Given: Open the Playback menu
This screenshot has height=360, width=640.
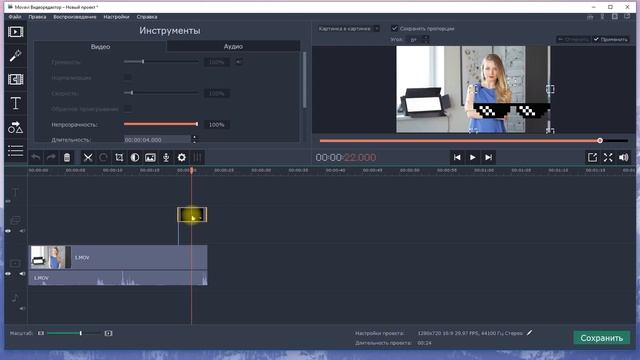Looking at the screenshot, I should 75,17.
